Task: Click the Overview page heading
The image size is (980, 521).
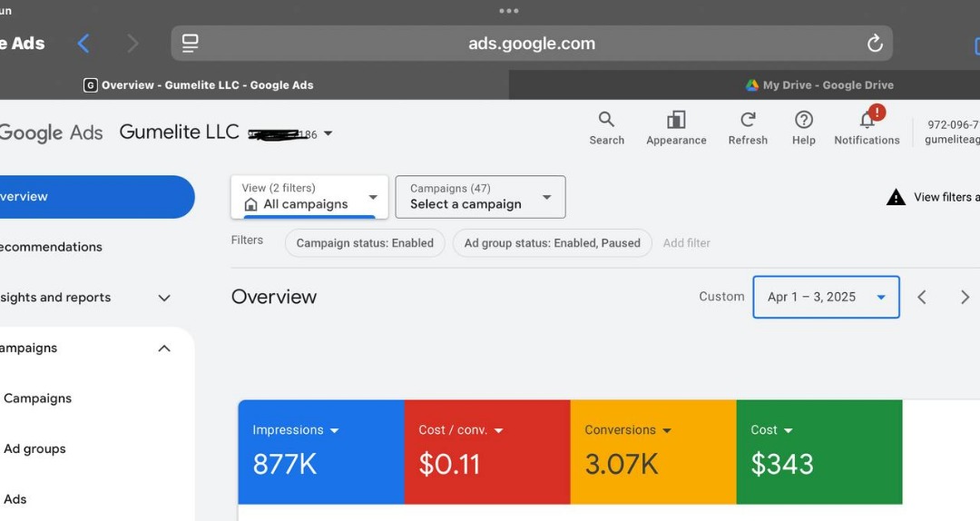Action: (274, 297)
